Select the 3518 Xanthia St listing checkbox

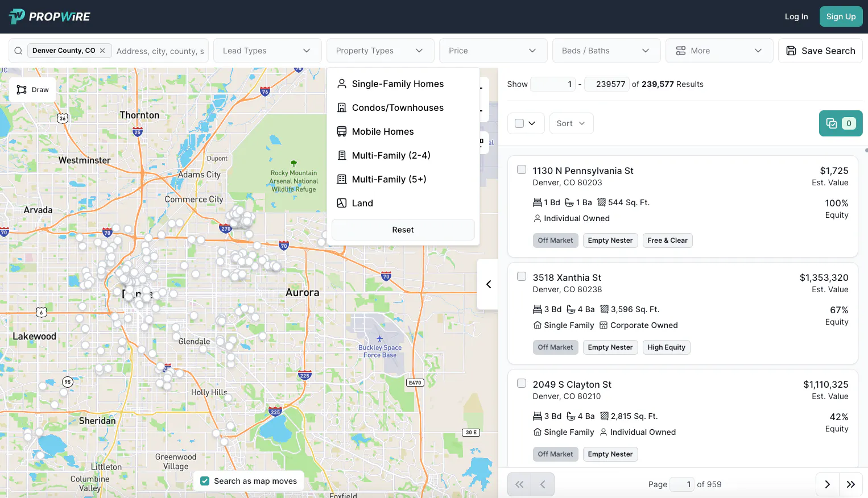pyautogui.click(x=521, y=276)
